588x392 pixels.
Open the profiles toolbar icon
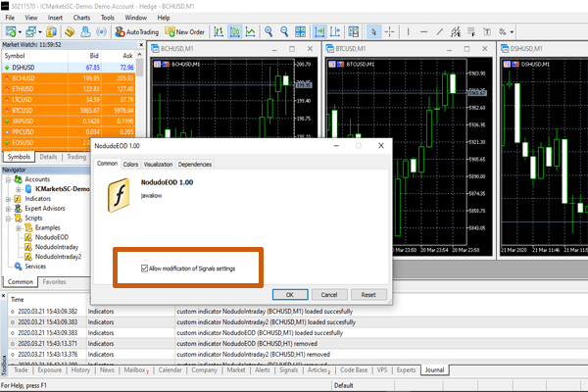(30, 32)
